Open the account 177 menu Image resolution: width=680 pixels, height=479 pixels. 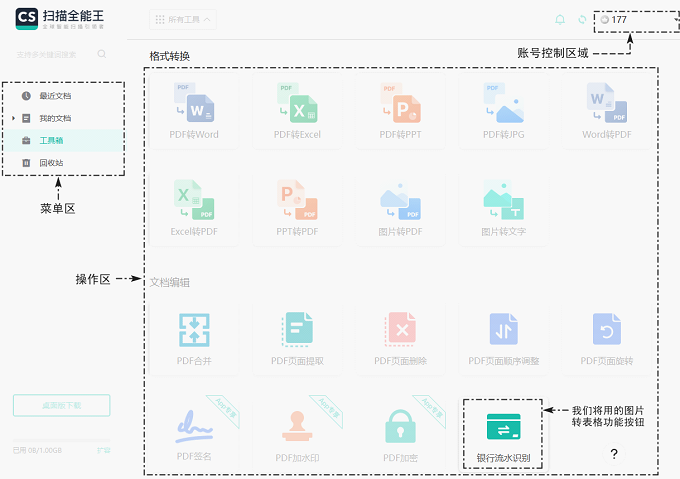pyautogui.click(x=635, y=20)
